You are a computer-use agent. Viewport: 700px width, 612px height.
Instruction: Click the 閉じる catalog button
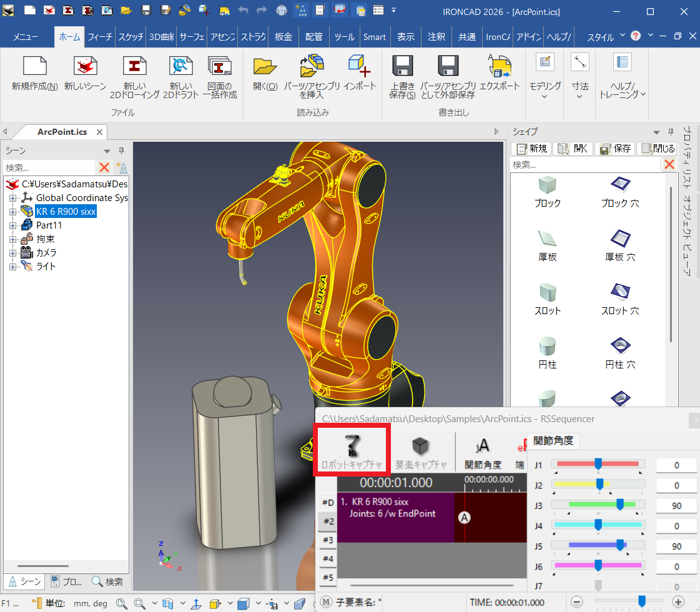point(657,149)
